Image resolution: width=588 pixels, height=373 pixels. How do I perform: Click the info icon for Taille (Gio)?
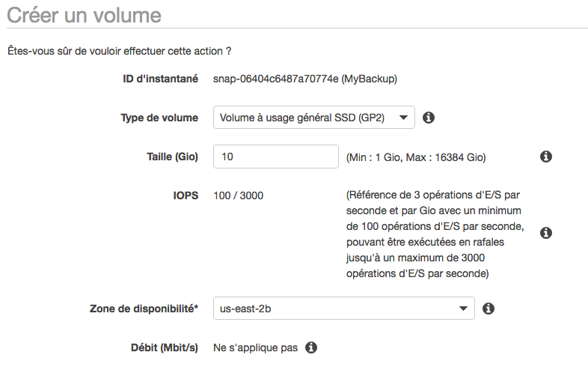point(546,157)
